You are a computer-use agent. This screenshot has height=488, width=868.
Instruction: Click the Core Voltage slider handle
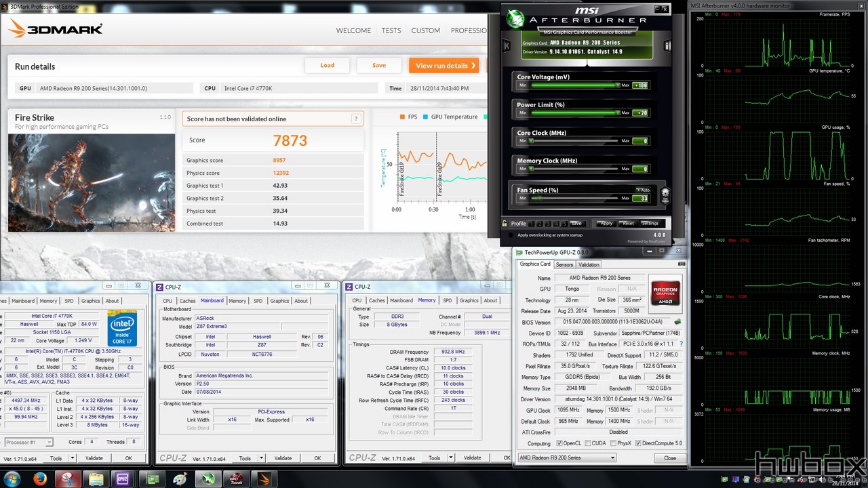[617, 85]
